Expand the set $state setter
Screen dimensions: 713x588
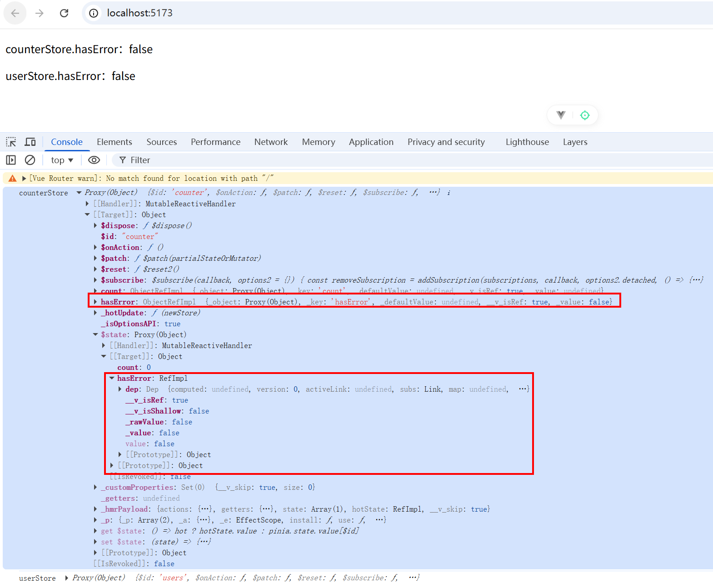pos(95,542)
